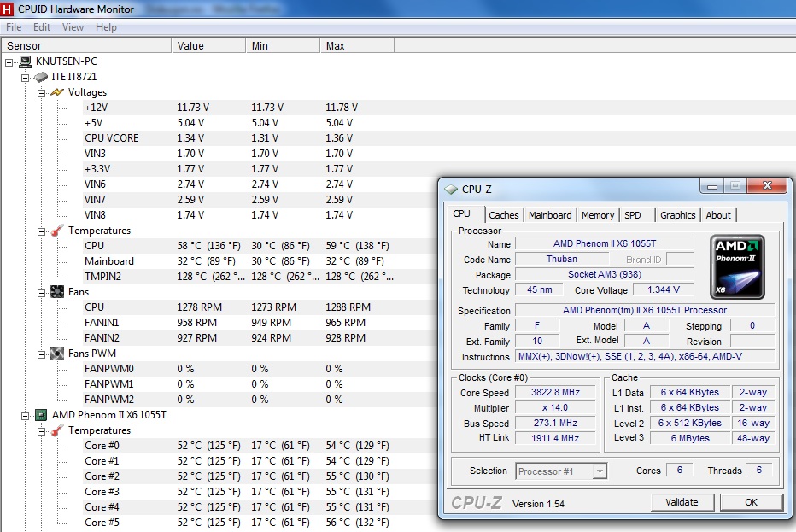
Task: Collapse the Voltages group
Action: [x=41, y=93]
